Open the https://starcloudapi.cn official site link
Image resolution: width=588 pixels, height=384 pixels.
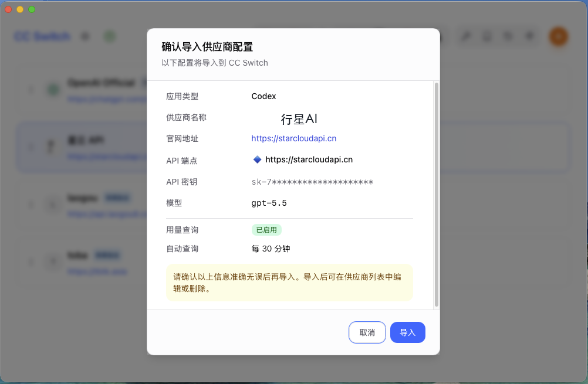293,138
